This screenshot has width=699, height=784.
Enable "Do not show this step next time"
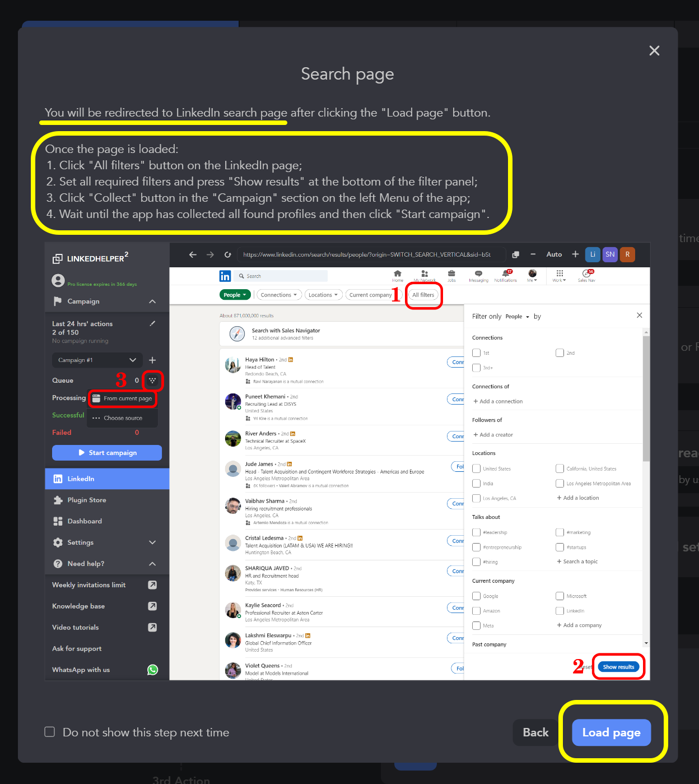pyautogui.click(x=50, y=732)
